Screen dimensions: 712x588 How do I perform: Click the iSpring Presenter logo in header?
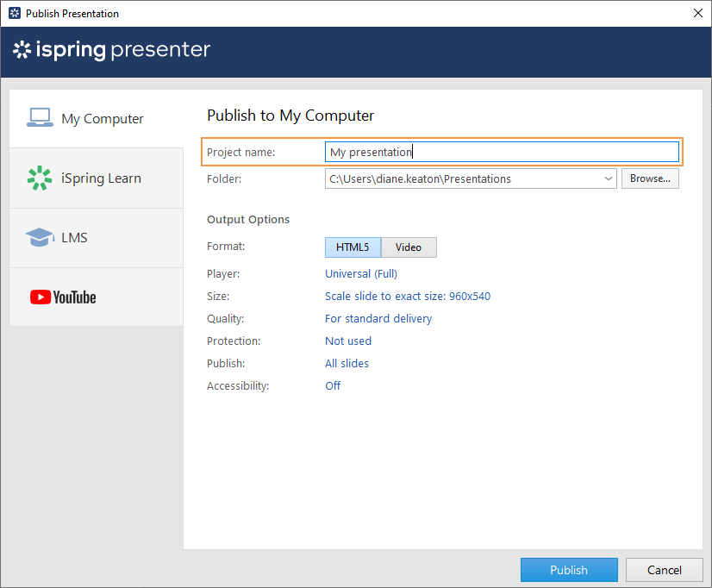(111, 50)
